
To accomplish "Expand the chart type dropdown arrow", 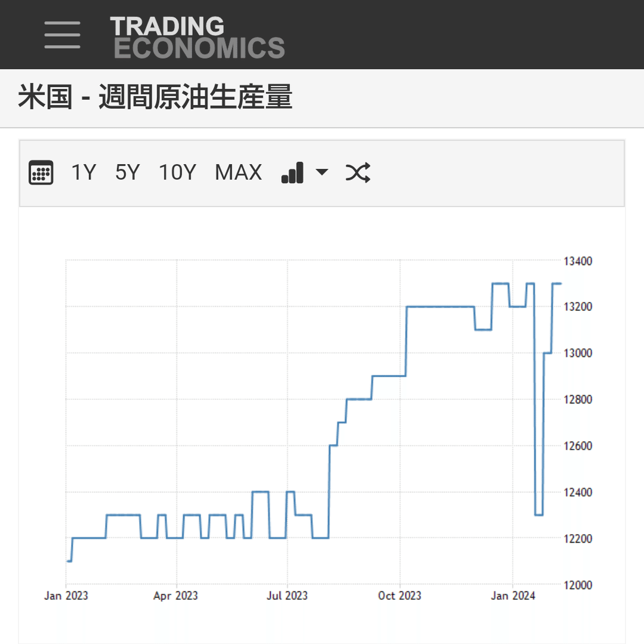I will point(322,172).
